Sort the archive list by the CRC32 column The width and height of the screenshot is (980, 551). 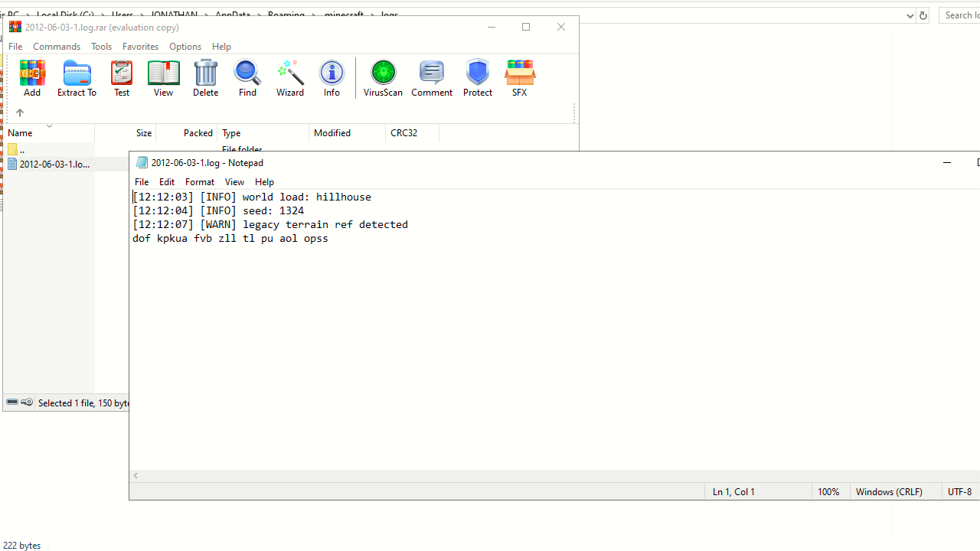(x=413, y=133)
